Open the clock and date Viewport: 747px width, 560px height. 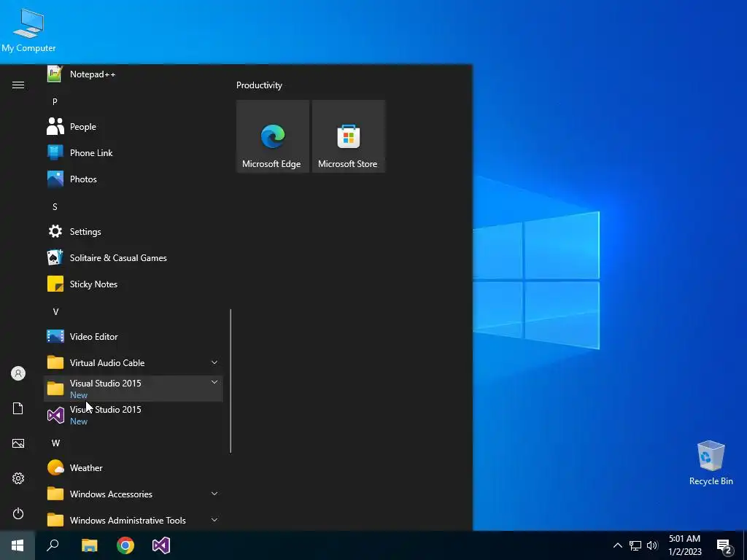pos(684,545)
